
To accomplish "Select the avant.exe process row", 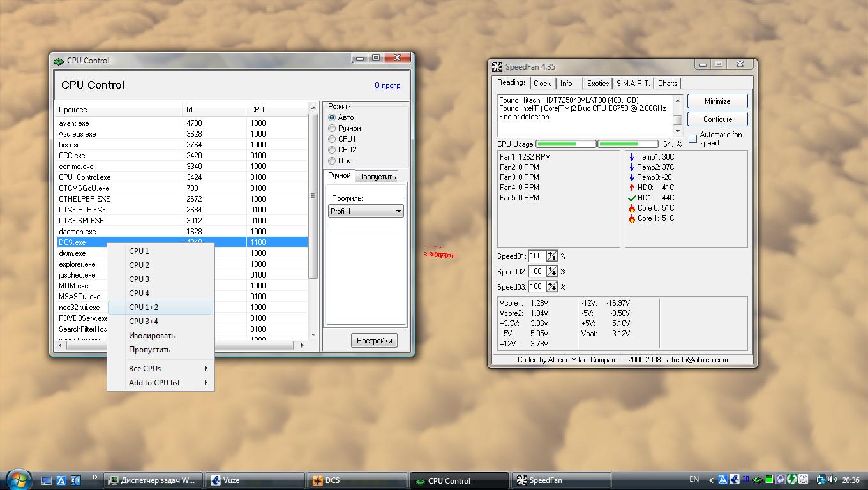I will [x=183, y=123].
